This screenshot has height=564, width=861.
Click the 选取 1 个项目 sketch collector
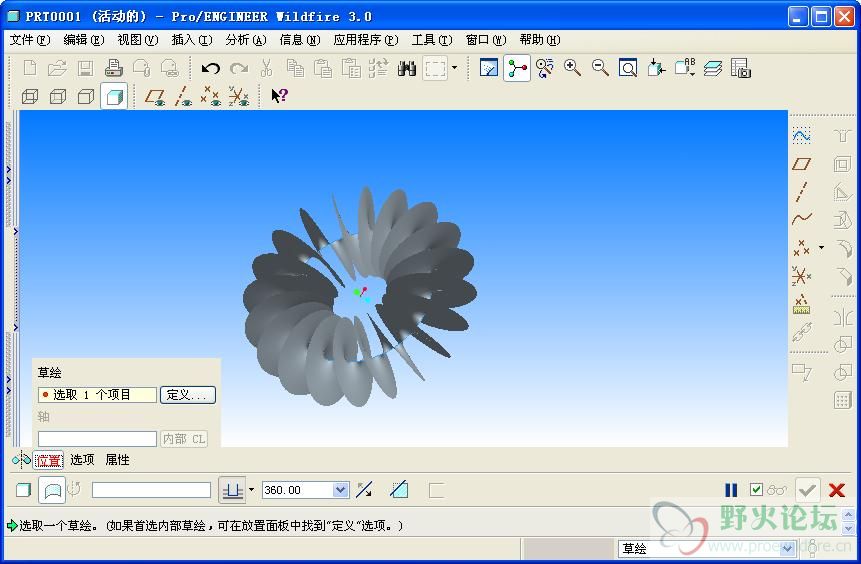[97, 395]
